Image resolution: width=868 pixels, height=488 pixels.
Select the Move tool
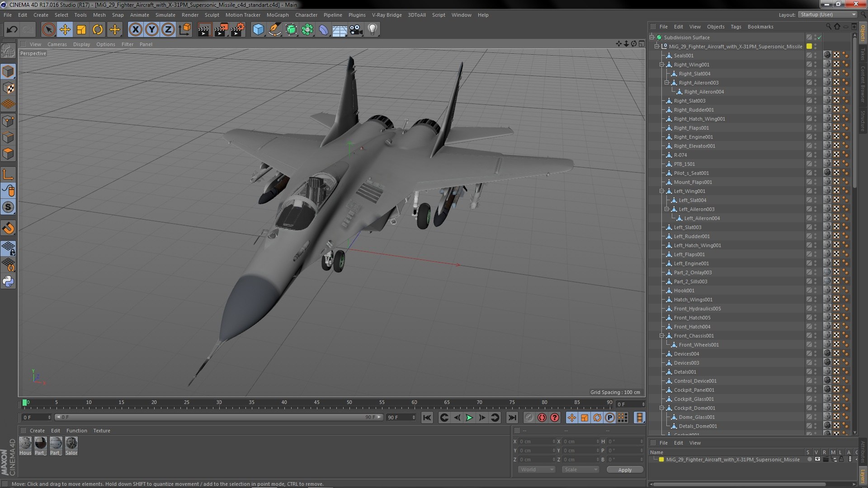click(65, 30)
